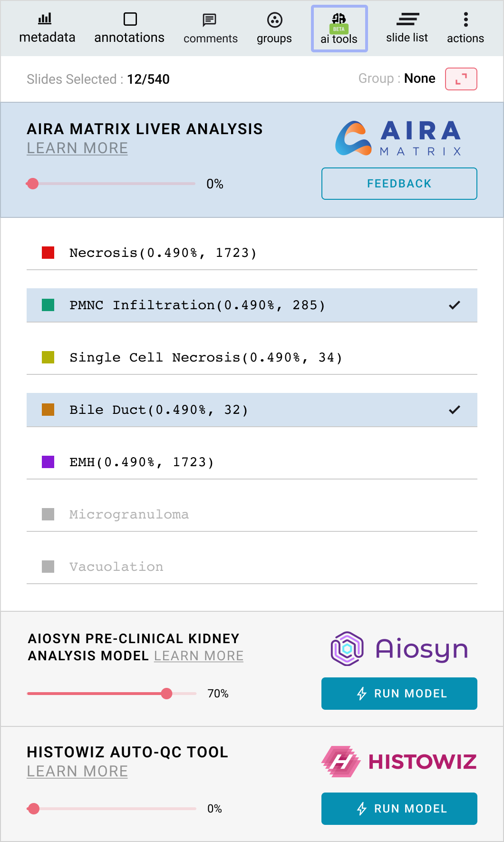Open Histowiz Auto-QC LEARN MORE link
Screen dimensions: 504x842
pyautogui.click(x=77, y=771)
